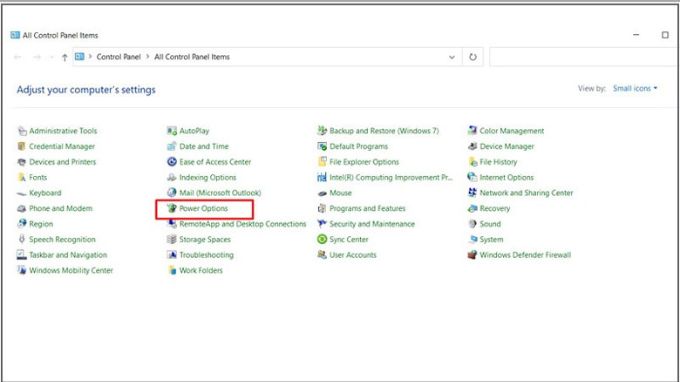
Task: Open the Administrative Tools icon
Action: click(22, 131)
